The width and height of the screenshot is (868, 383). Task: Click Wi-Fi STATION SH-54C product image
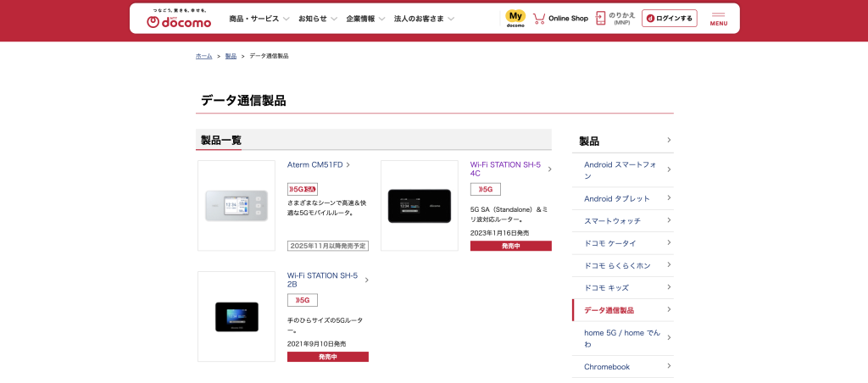420,205
